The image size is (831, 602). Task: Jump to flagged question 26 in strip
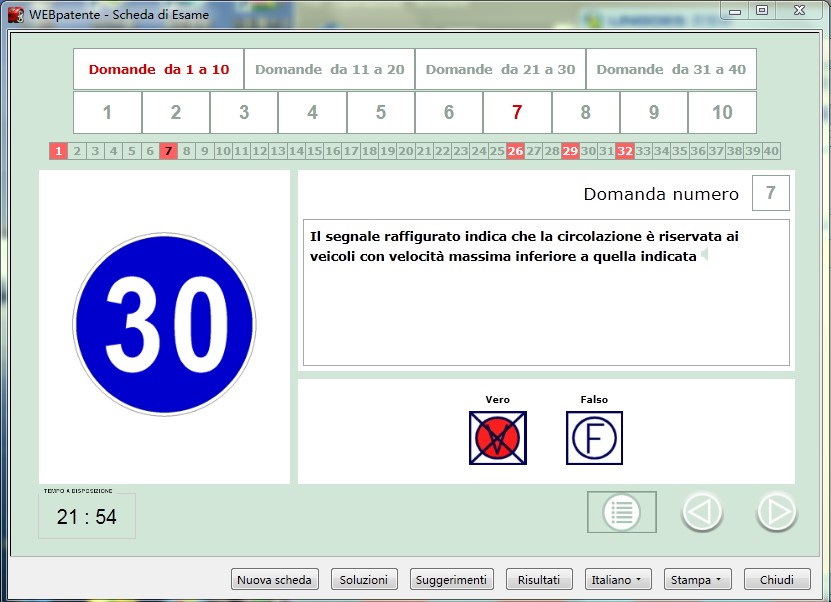pyautogui.click(x=515, y=151)
